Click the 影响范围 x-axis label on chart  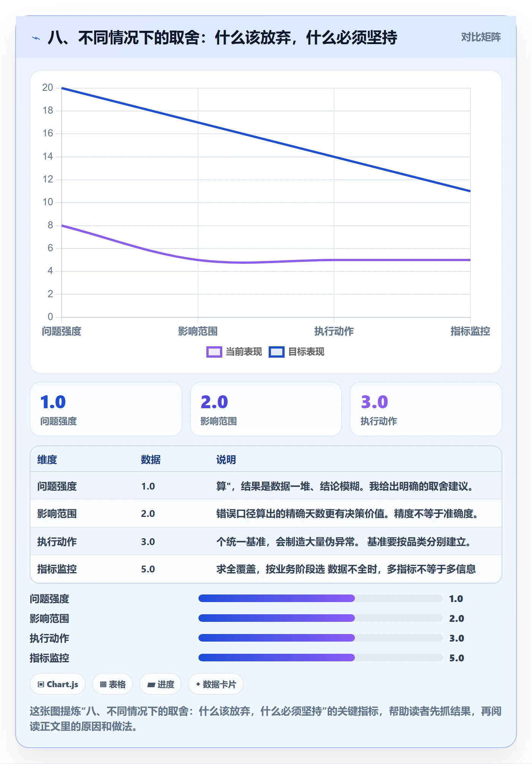tap(198, 331)
